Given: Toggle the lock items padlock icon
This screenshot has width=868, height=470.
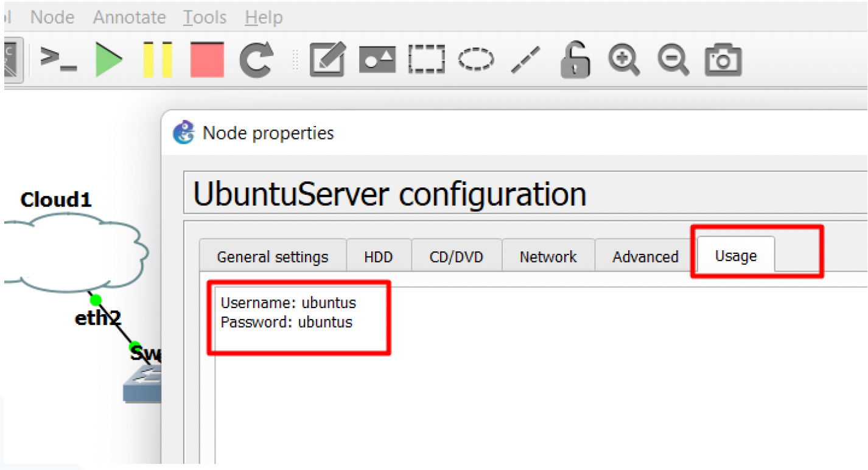Looking at the screenshot, I should tap(575, 60).
